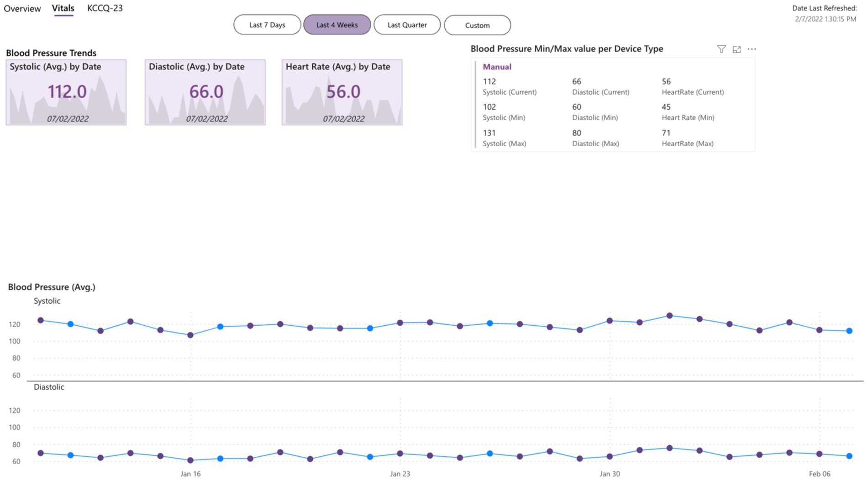Click the Custom date range button

point(477,25)
